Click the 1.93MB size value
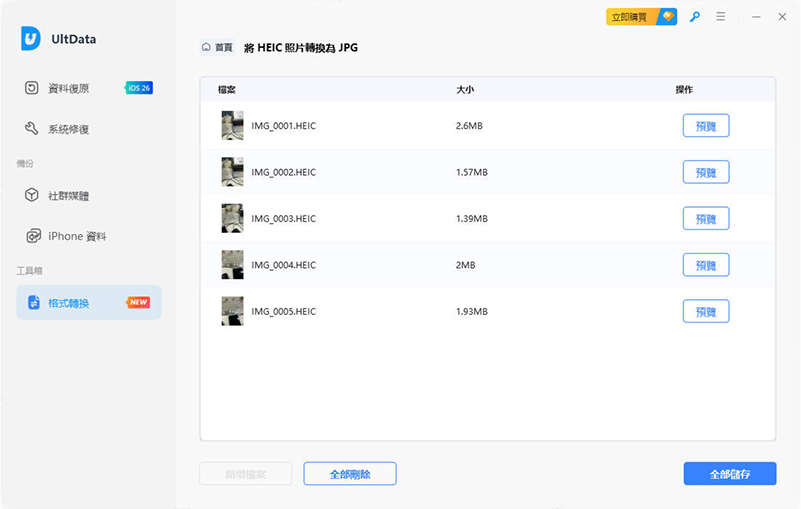 click(472, 311)
